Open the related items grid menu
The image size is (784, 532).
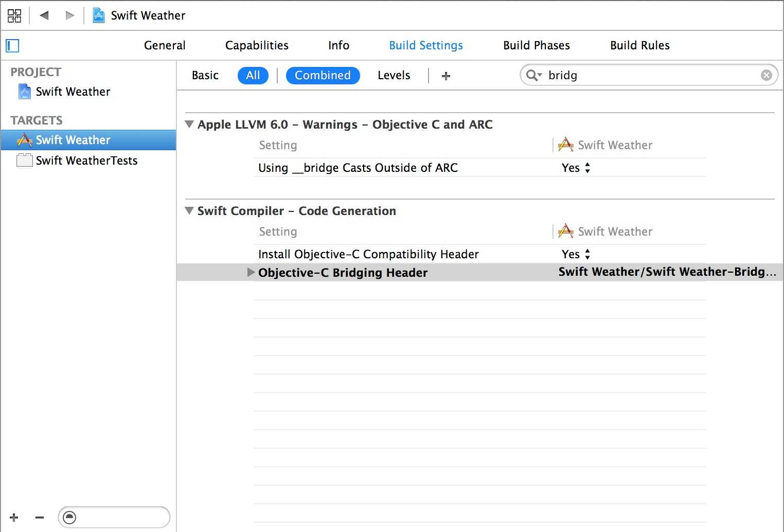coord(14,15)
